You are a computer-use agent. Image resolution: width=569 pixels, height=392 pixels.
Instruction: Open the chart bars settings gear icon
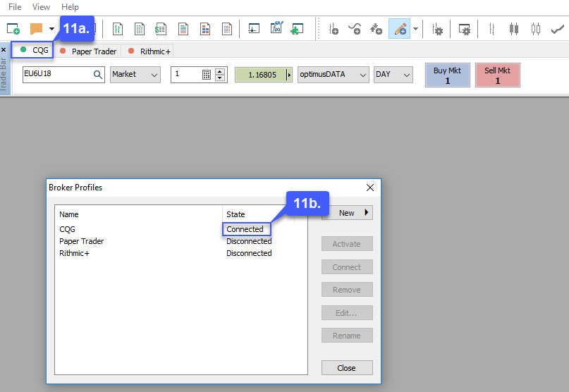(x=437, y=29)
